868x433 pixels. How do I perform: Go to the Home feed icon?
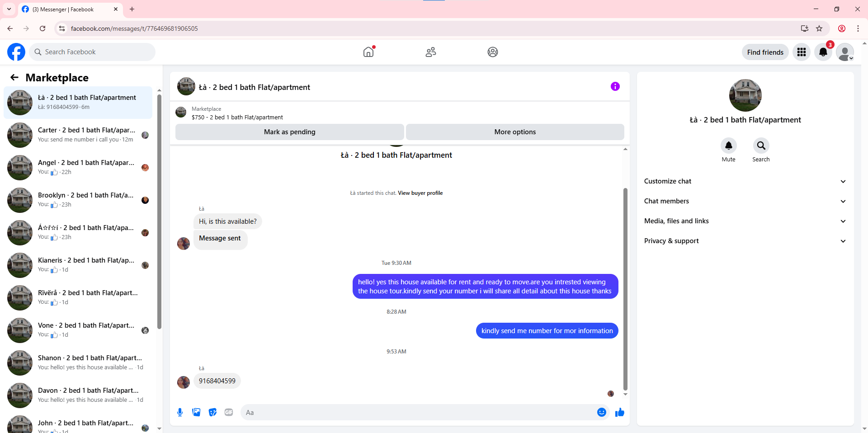pos(369,52)
